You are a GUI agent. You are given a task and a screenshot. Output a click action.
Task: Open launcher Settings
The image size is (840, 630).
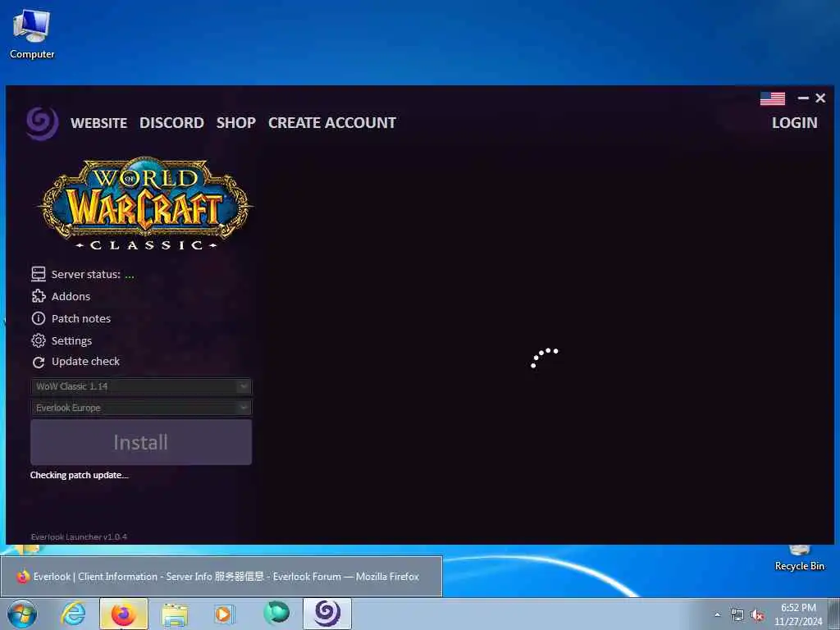click(71, 340)
